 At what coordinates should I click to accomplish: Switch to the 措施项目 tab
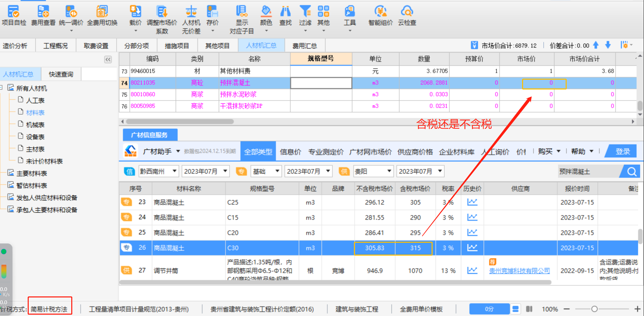click(177, 46)
